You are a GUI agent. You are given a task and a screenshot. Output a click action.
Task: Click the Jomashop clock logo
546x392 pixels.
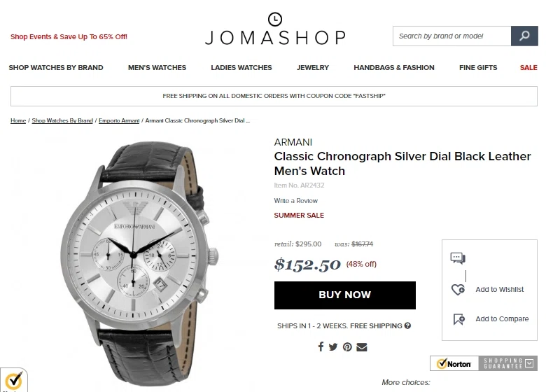click(275, 19)
